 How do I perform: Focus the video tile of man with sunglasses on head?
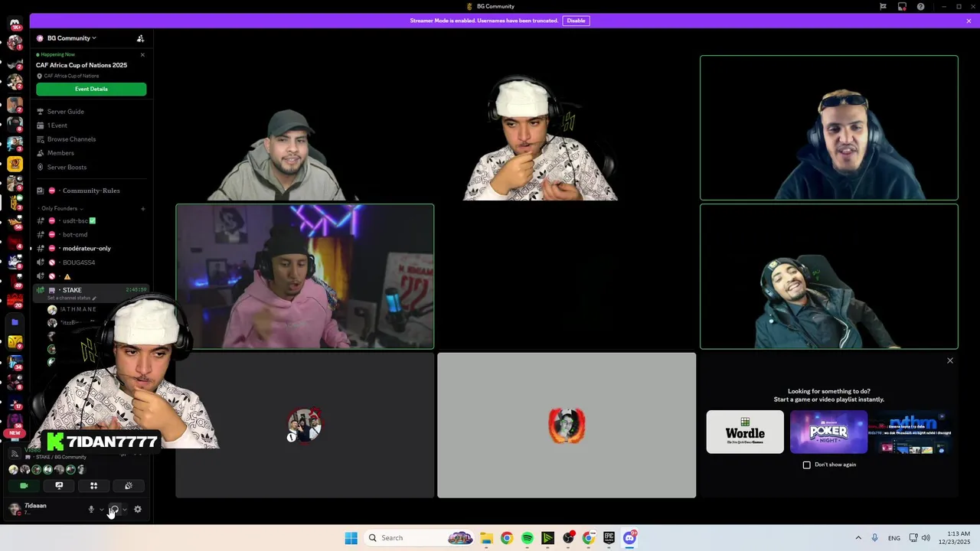tap(828, 128)
